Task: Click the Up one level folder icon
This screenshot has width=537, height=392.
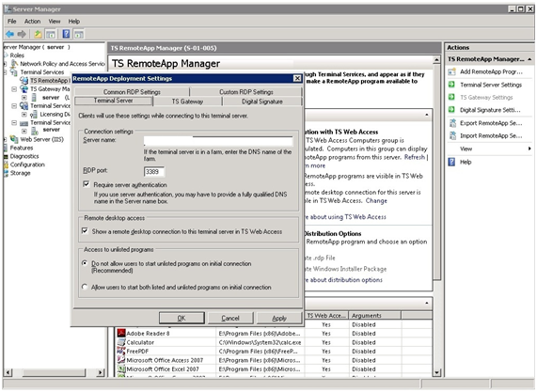Action: (x=38, y=34)
